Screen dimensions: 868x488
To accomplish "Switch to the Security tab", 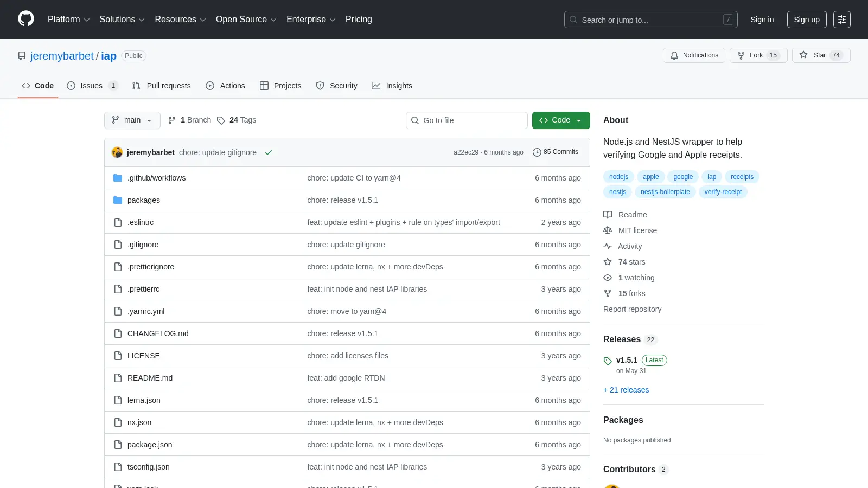I will 337,86.
